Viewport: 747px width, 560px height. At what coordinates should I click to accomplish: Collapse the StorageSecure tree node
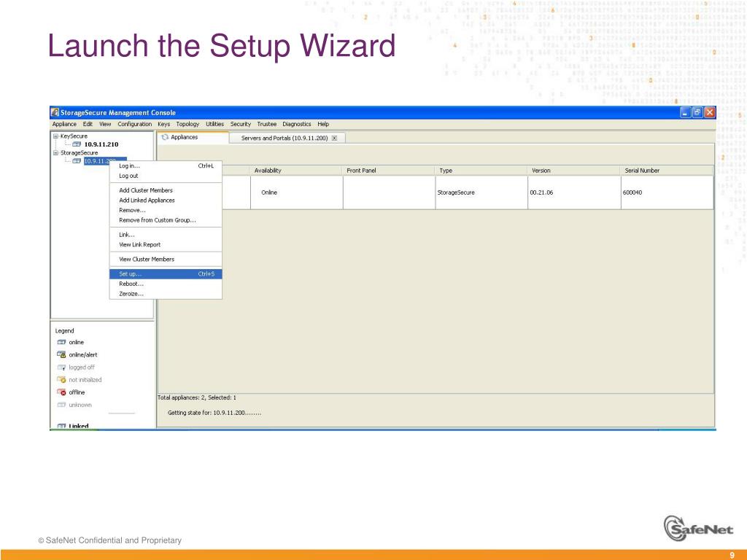pyautogui.click(x=55, y=153)
